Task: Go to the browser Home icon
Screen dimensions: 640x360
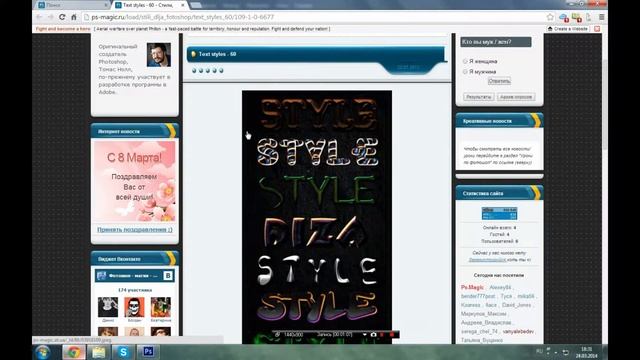Action: tap(74, 17)
